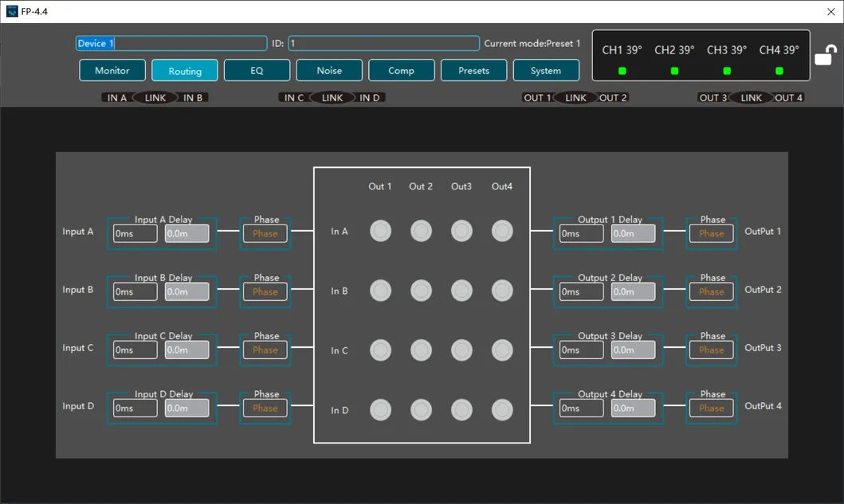The image size is (844, 504).
Task: Click the CH4 39° green status indicator
Action: (x=779, y=70)
